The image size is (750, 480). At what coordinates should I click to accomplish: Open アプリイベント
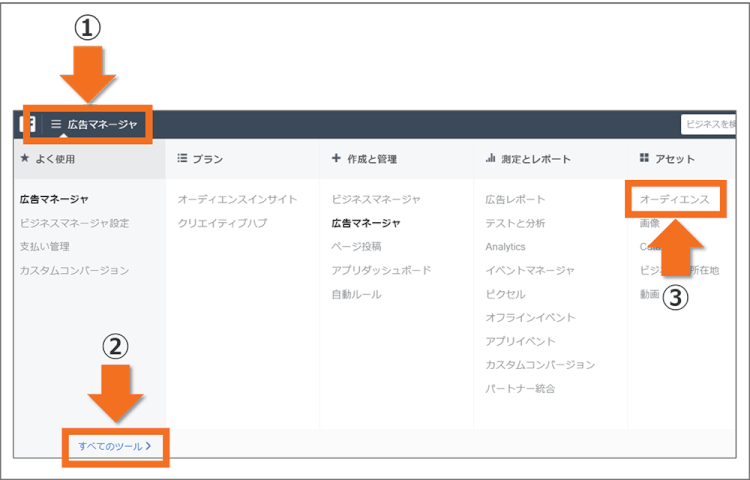[x=520, y=342]
